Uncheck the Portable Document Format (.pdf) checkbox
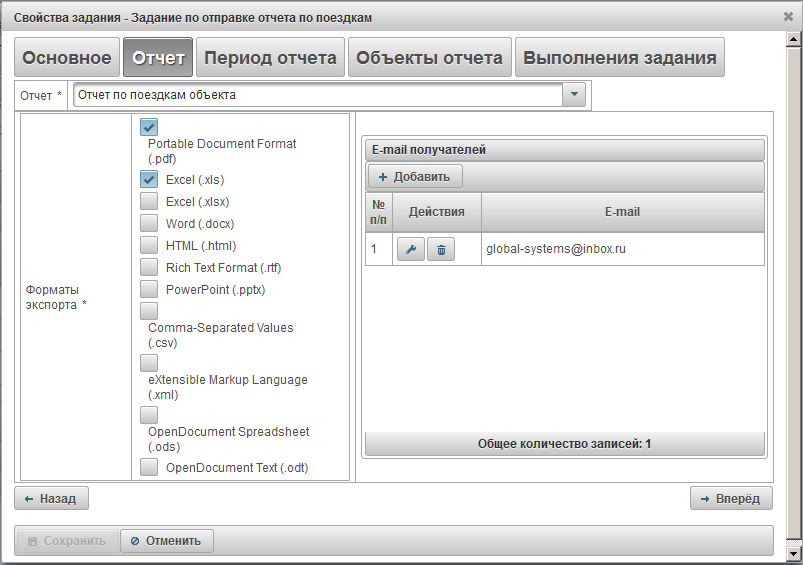Screen dimensions: 803x565 click(x=149, y=127)
